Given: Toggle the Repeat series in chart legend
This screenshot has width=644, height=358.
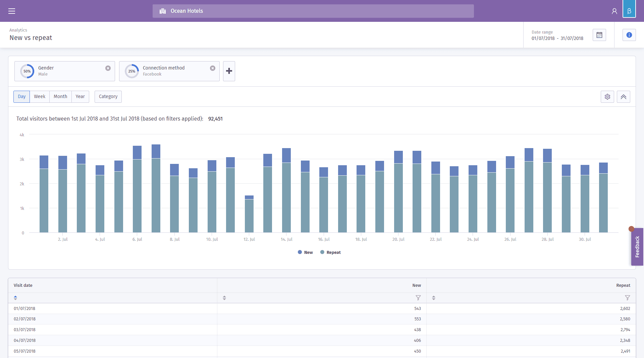Looking at the screenshot, I should pos(330,252).
